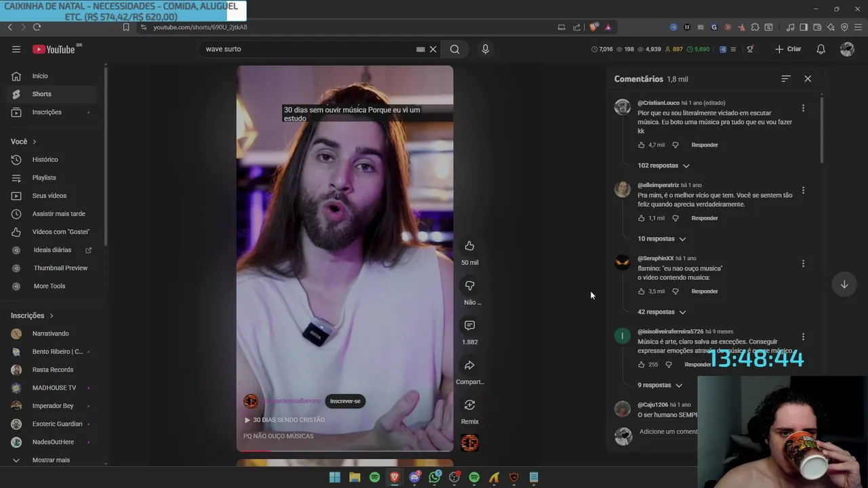This screenshot has height=488, width=868.
Task: Click the Inscrever-se subscribe button
Action: point(345,401)
